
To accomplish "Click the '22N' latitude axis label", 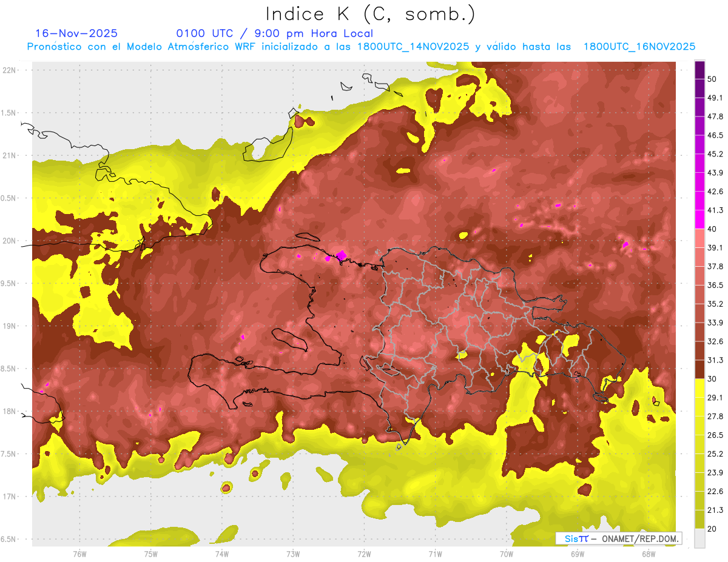I will [x=10, y=70].
